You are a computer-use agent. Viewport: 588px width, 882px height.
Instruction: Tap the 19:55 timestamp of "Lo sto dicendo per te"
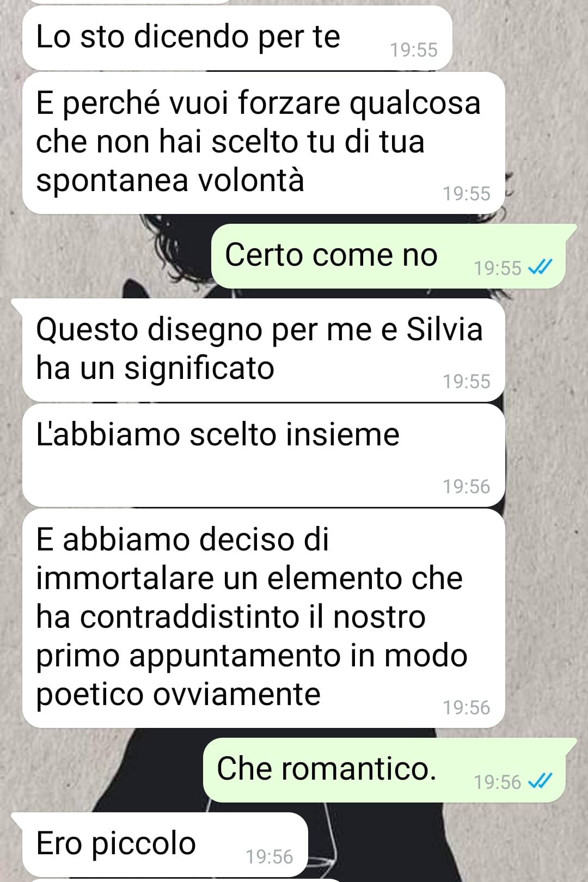click(x=414, y=50)
